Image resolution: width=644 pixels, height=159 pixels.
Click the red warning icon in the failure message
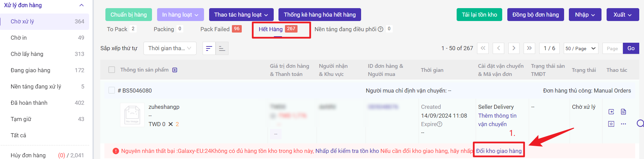click(116, 151)
